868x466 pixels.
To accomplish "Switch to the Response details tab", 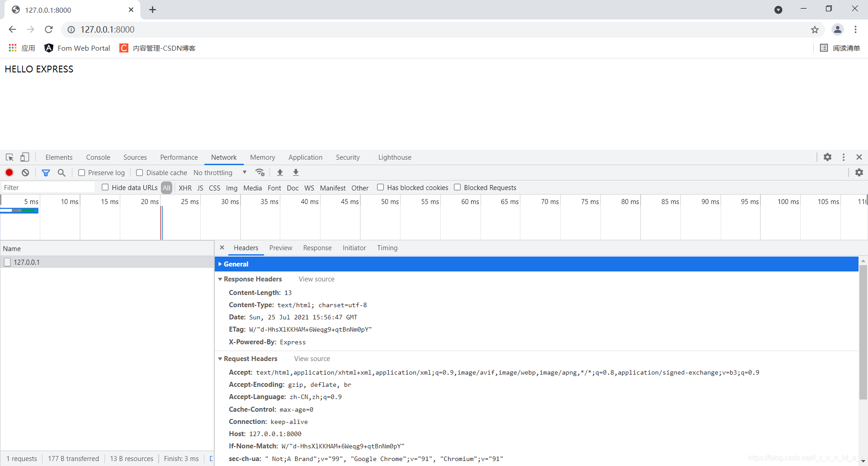I will pyautogui.click(x=317, y=248).
